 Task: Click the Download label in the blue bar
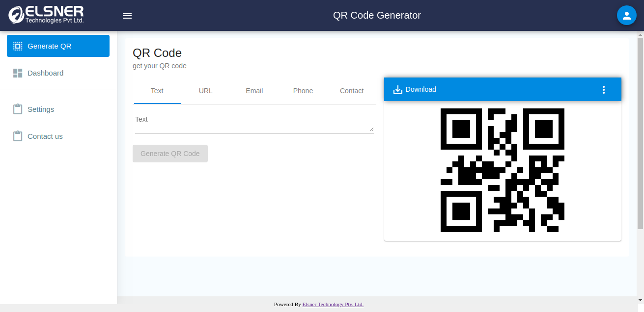click(421, 90)
